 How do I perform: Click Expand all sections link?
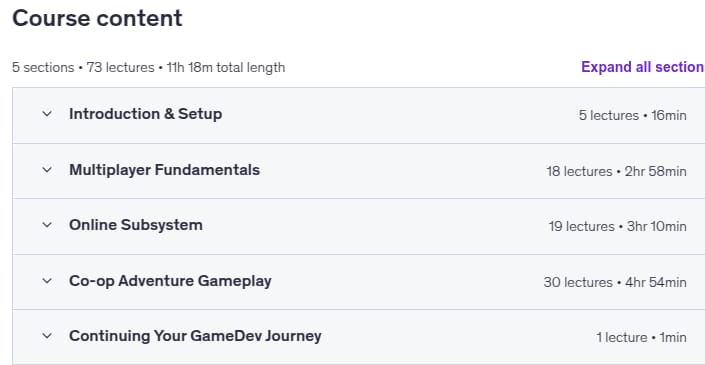point(643,67)
